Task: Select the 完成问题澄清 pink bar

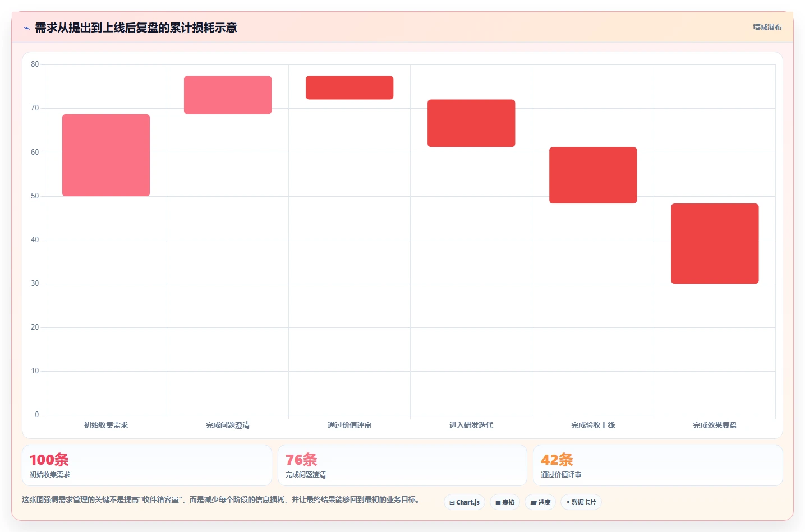Action: 228,95
